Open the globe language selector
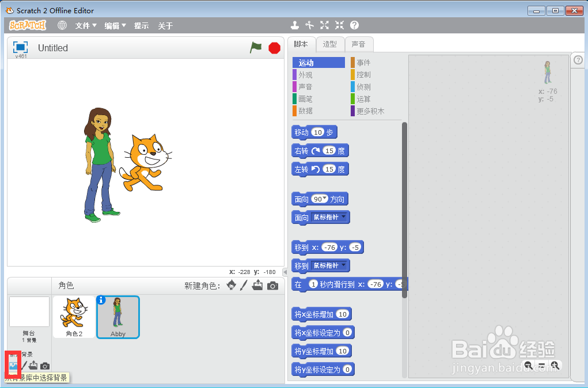 click(62, 25)
